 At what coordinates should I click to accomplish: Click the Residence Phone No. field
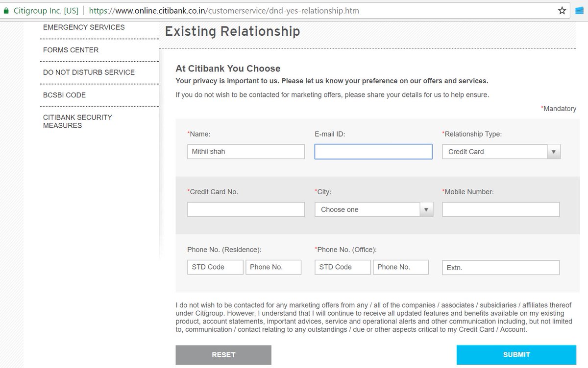tap(273, 267)
